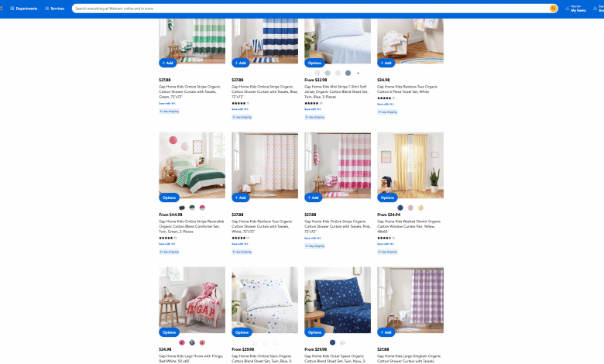This screenshot has width=604, height=364.
Task: Open the Large Gingham Shower Curtain title link
Action: point(409,359)
